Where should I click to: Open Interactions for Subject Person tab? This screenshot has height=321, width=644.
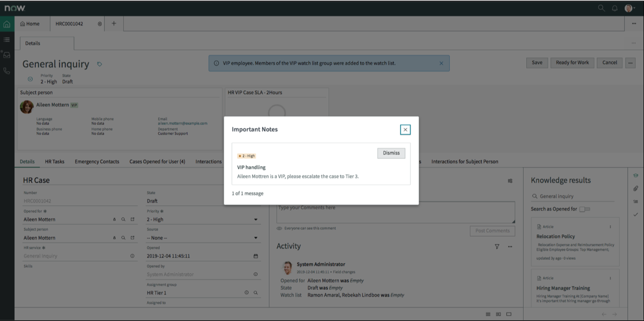tap(464, 162)
